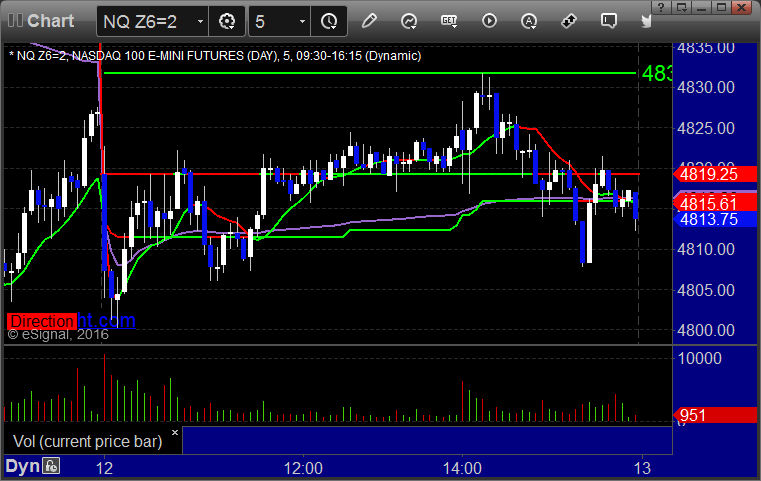Click the window pop-out menu icon

[x=681, y=7]
